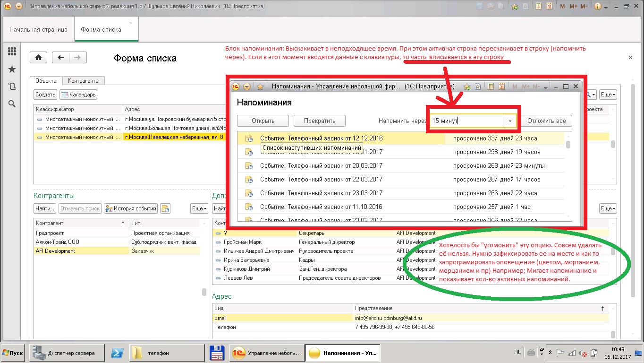Open the History icon in left sidebar
Viewport: 644px width, 363px height.
click(x=12, y=86)
